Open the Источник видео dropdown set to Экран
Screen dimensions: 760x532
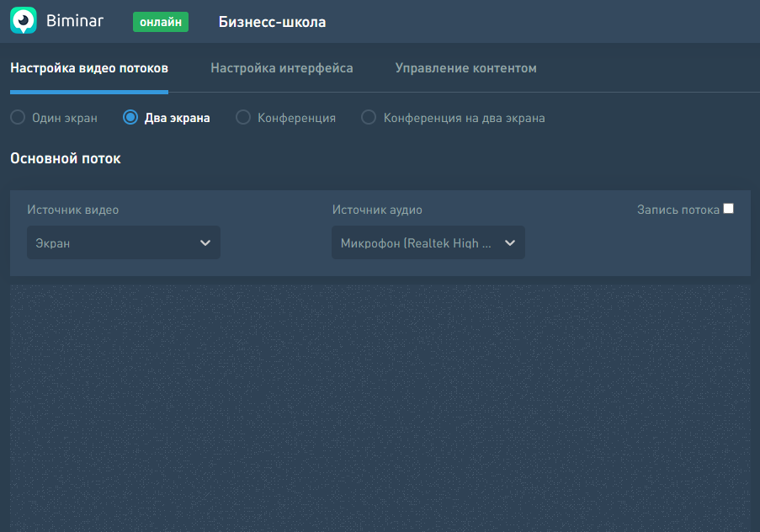(124, 242)
